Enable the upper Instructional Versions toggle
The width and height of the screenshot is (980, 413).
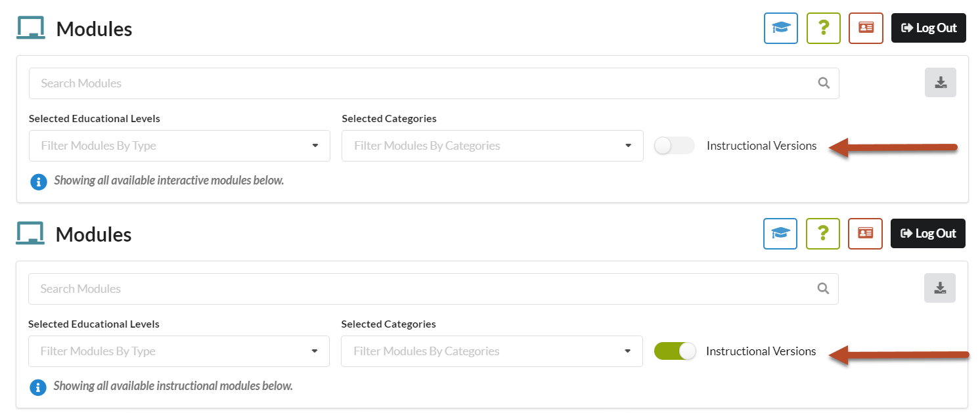point(674,146)
